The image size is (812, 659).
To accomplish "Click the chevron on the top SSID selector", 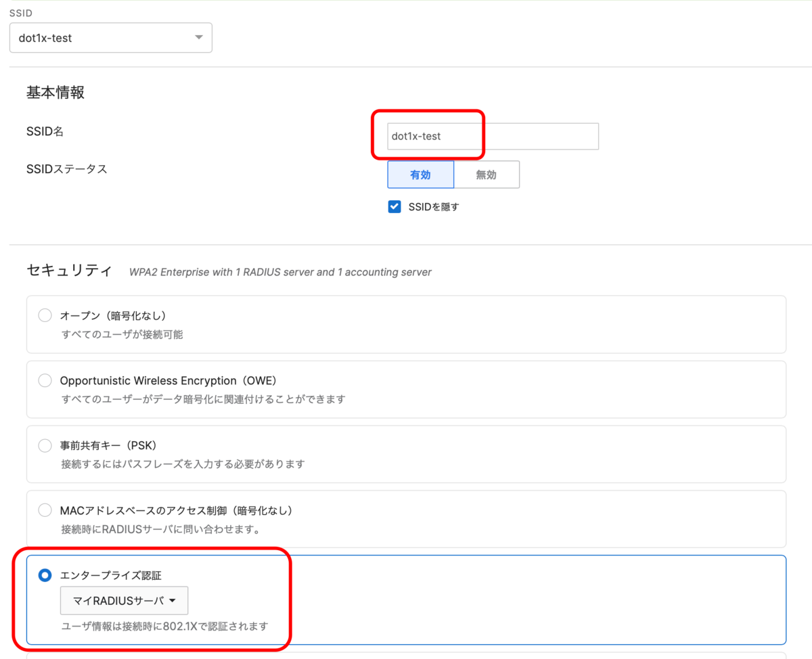I will 198,37.
